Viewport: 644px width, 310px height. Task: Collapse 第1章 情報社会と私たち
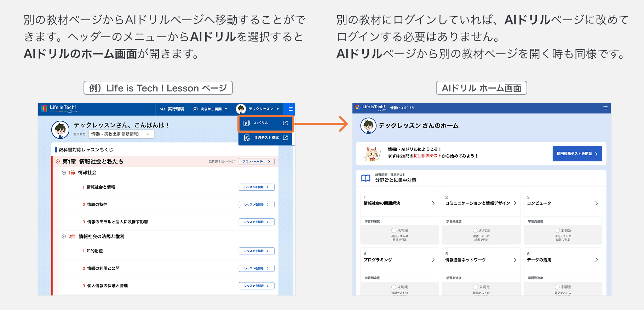pyautogui.click(x=58, y=161)
